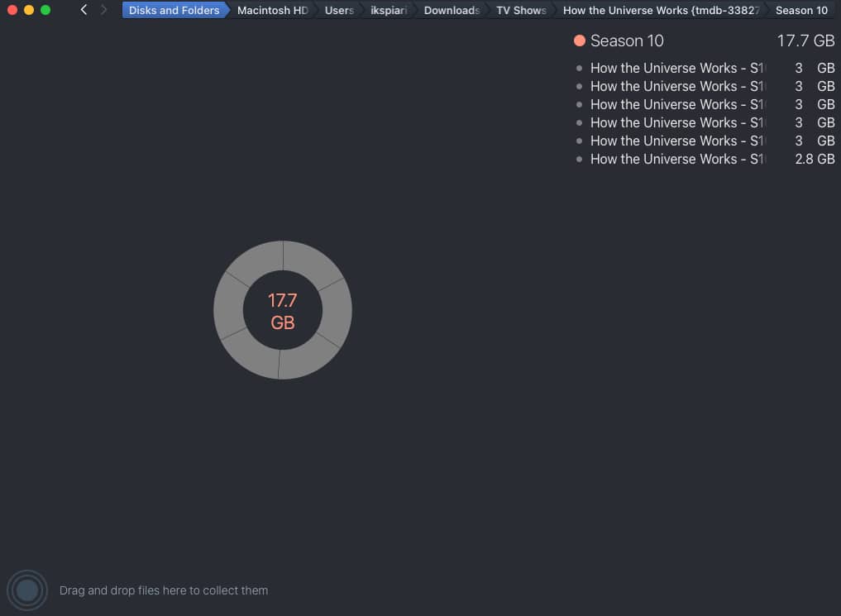The height and width of the screenshot is (616, 841).
Task: Click the Season 10 breadcrumb item
Action: pos(801,10)
